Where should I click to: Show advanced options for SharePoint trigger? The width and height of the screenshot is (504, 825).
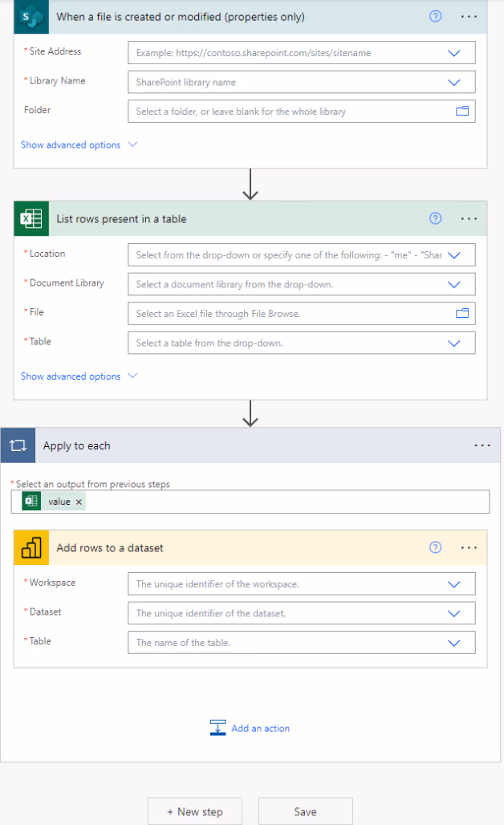[x=79, y=144]
